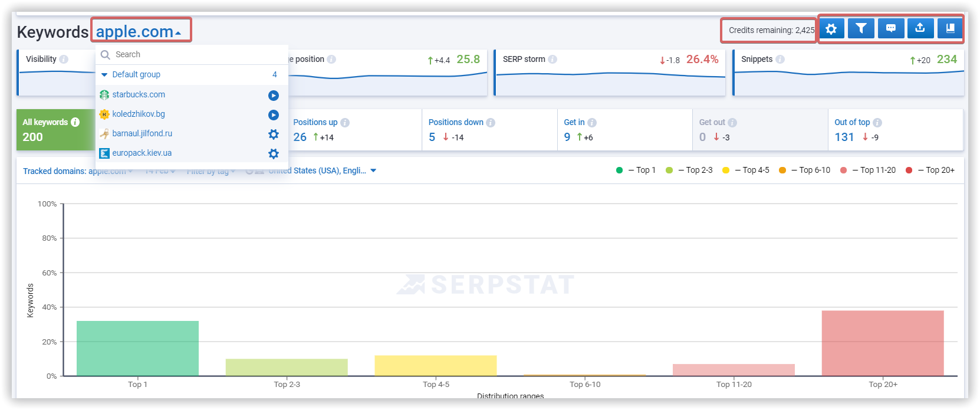Start tracking for starbucks.com play icon

[274, 95]
